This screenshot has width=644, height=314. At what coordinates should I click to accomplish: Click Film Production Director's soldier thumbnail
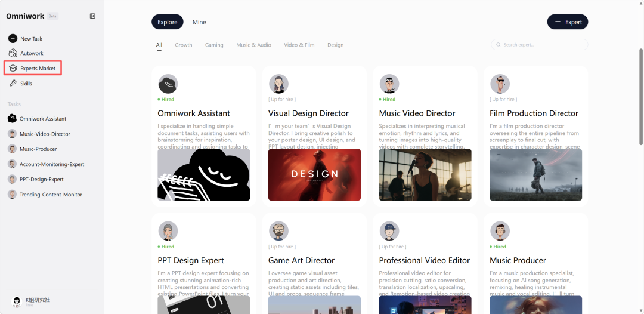click(536, 175)
